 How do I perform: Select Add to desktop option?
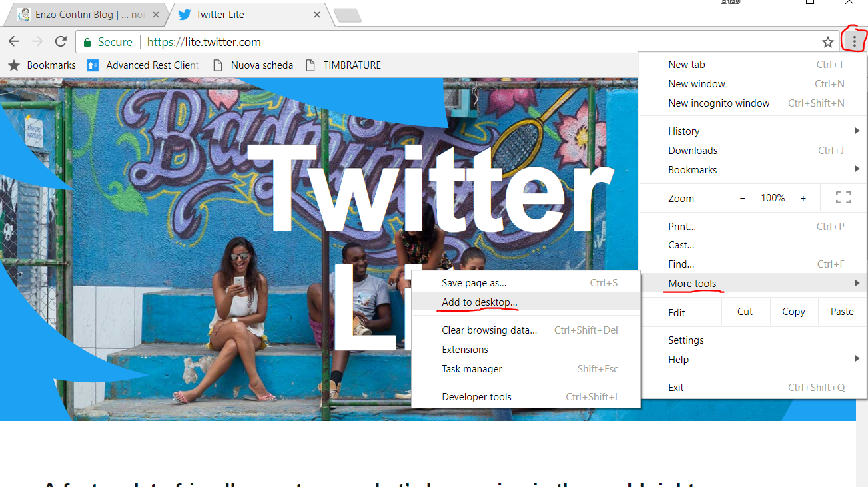pyautogui.click(x=480, y=302)
